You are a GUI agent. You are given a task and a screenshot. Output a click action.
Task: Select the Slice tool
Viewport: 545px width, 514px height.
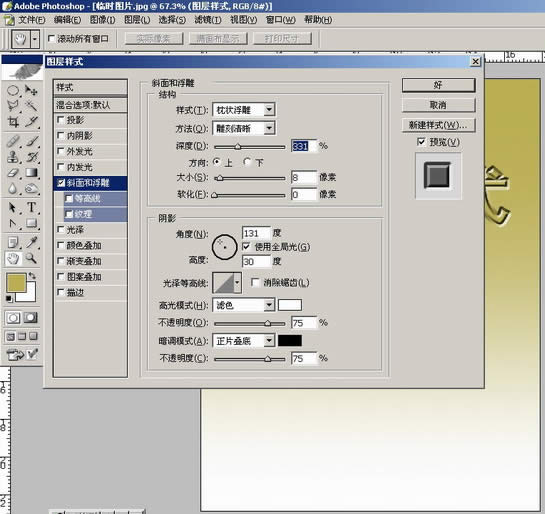(31, 121)
